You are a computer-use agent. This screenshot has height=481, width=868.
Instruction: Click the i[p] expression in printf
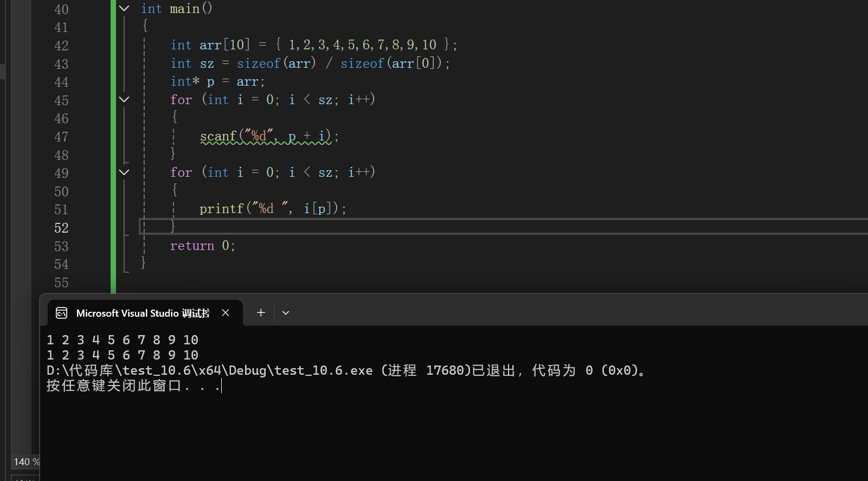[x=318, y=209]
